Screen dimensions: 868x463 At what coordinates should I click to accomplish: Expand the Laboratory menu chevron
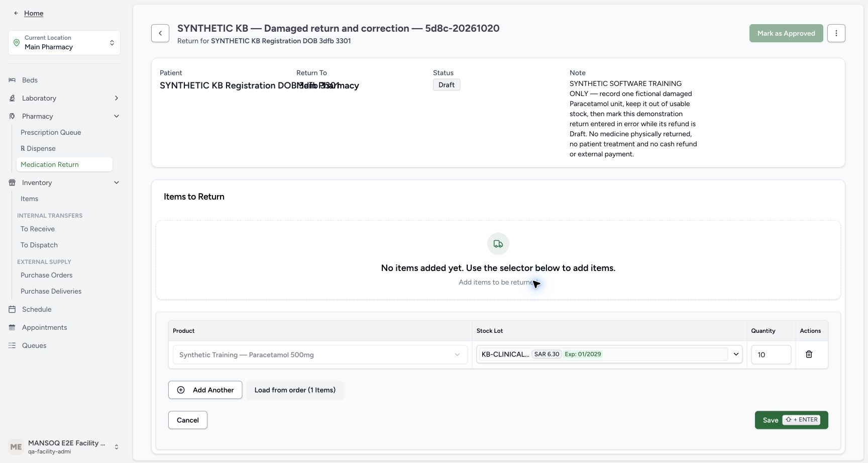pos(116,98)
